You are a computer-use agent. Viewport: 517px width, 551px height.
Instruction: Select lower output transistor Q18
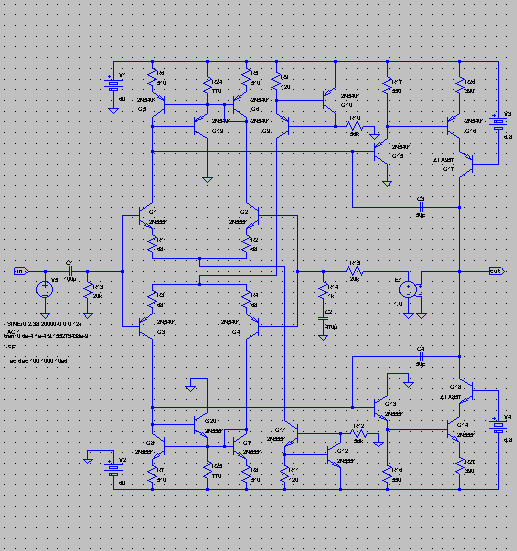[466, 390]
